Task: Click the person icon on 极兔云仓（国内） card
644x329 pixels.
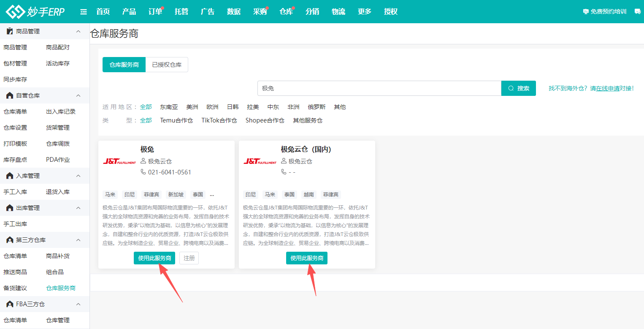Action: (284, 161)
